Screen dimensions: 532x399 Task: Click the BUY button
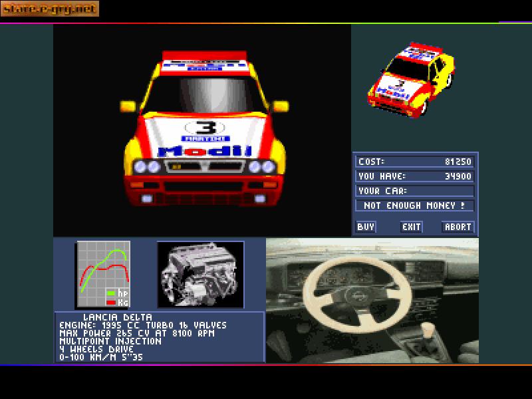pyautogui.click(x=364, y=227)
